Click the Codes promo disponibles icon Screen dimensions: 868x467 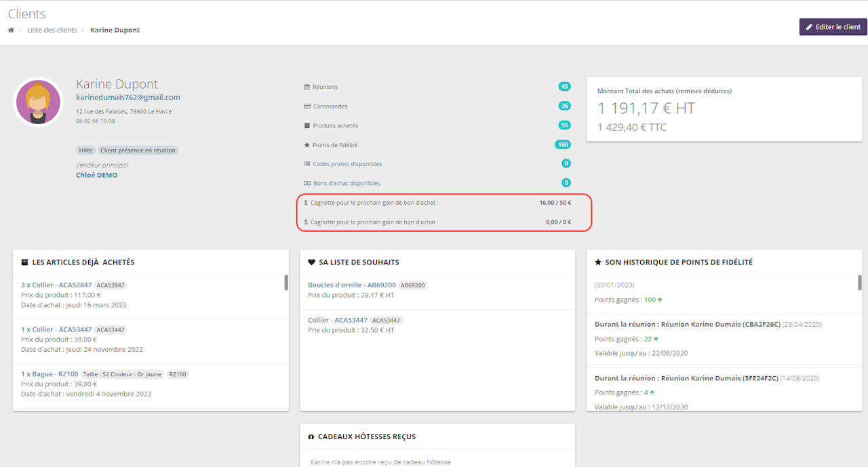point(307,164)
